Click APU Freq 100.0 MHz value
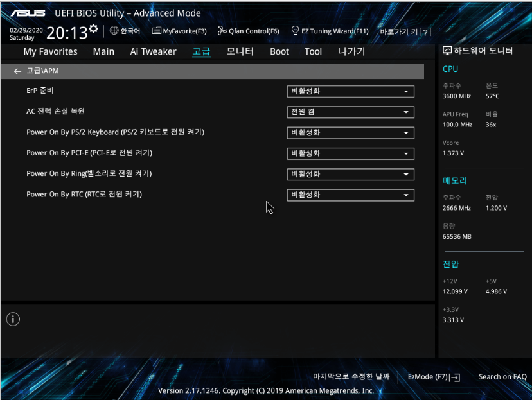 coord(457,125)
